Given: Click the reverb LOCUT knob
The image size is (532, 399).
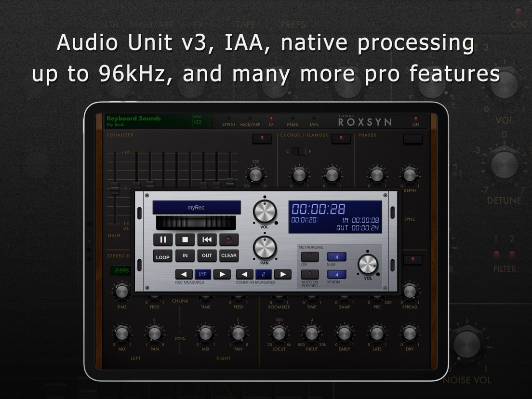Looking at the screenshot, I should click(279, 334).
